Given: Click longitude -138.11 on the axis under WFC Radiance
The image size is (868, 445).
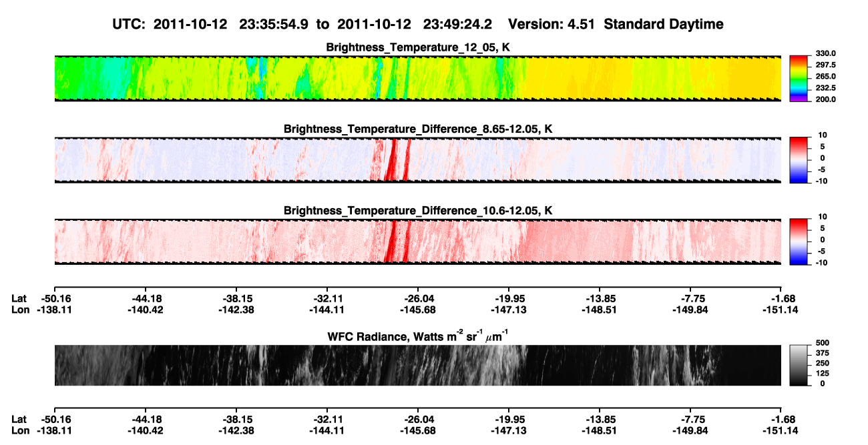Looking at the screenshot, I should point(54,430).
